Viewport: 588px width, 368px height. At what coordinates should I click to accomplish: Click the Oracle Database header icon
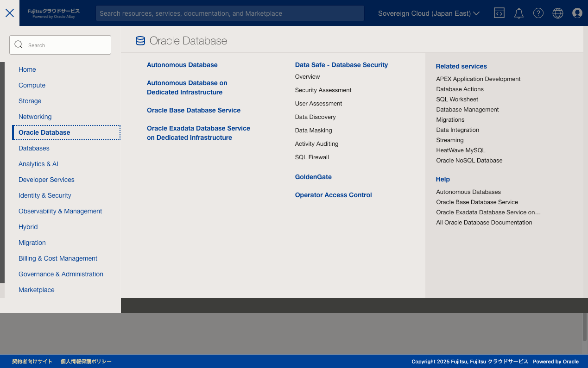(140, 41)
